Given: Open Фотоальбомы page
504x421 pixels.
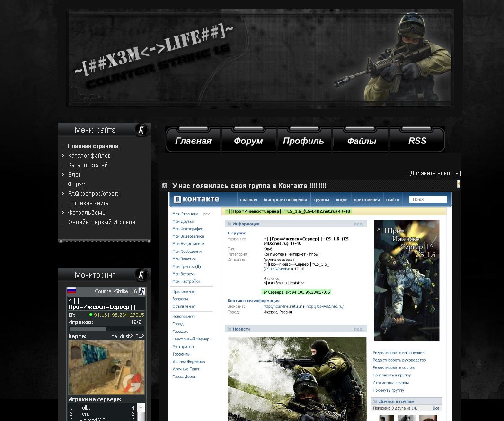Looking at the screenshot, I should (x=87, y=213).
